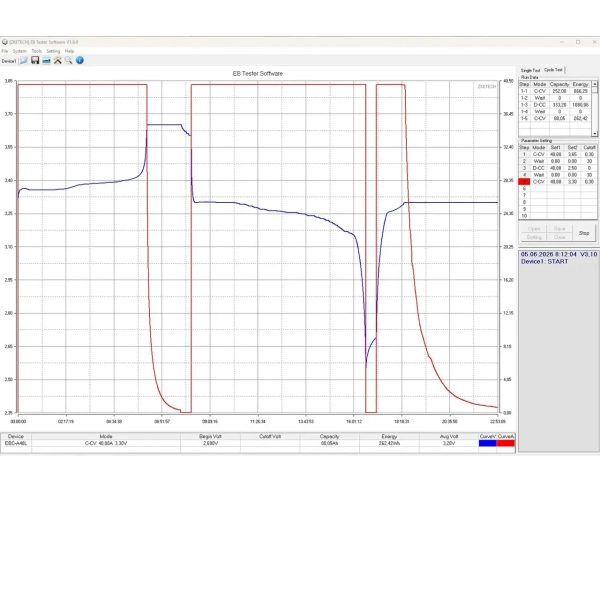Click the Cutoff column header in Parameter Setting

(x=589, y=148)
